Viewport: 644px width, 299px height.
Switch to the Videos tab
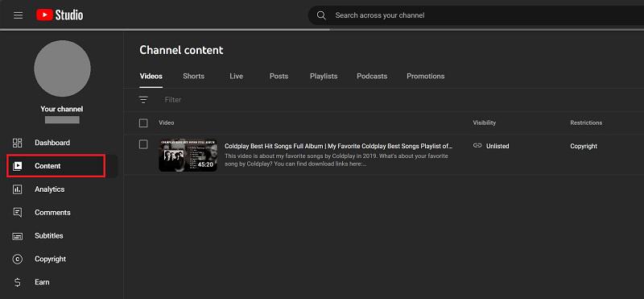pos(151,77)
